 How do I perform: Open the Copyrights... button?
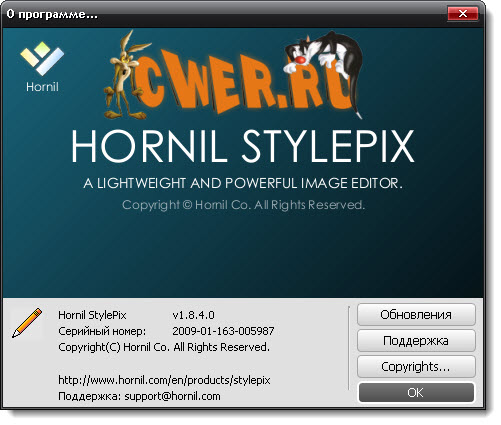[416, 366]
